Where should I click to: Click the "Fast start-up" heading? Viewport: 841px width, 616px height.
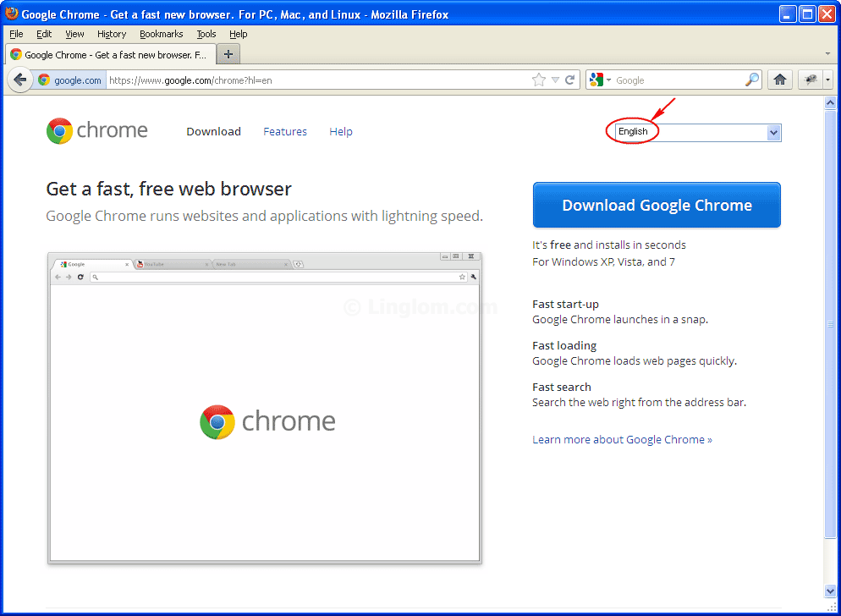(565, 305)
